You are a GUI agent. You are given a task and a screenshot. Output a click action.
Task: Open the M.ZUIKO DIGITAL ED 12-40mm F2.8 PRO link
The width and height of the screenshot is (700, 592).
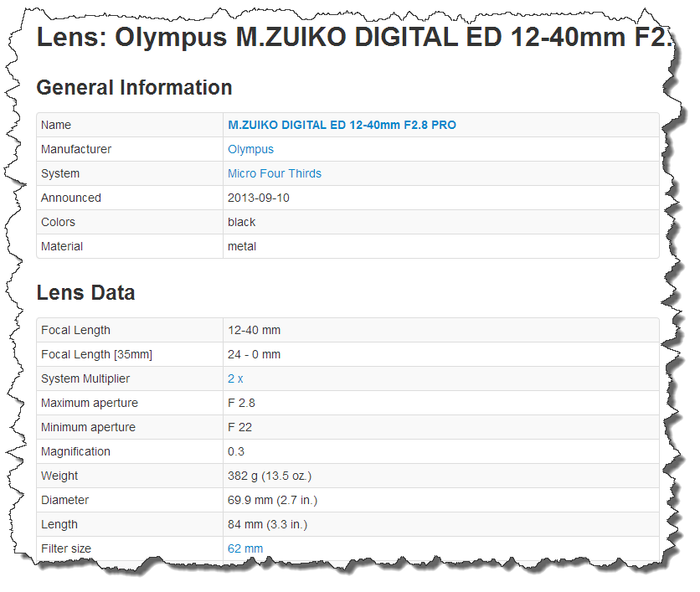[x=342, y=125]
